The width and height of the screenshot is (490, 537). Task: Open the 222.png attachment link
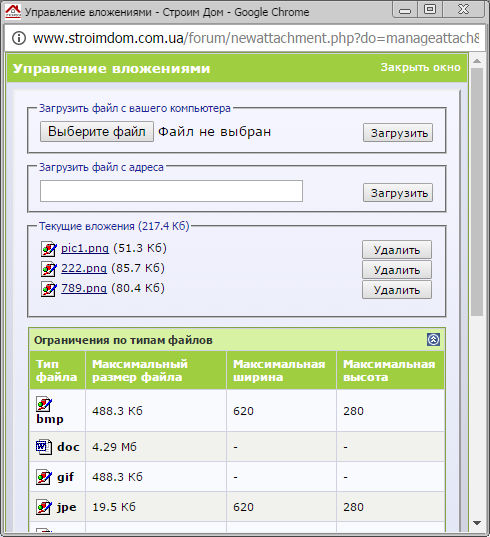84,268
